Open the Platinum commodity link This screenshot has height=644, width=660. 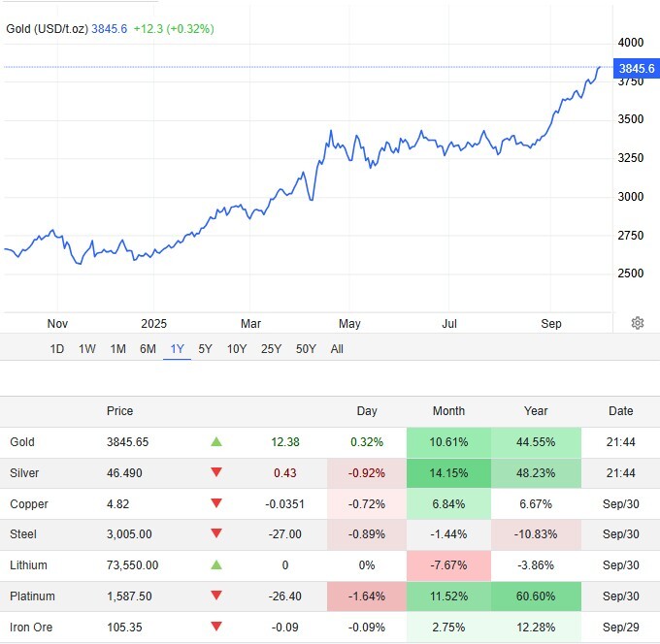click(31, 596)
